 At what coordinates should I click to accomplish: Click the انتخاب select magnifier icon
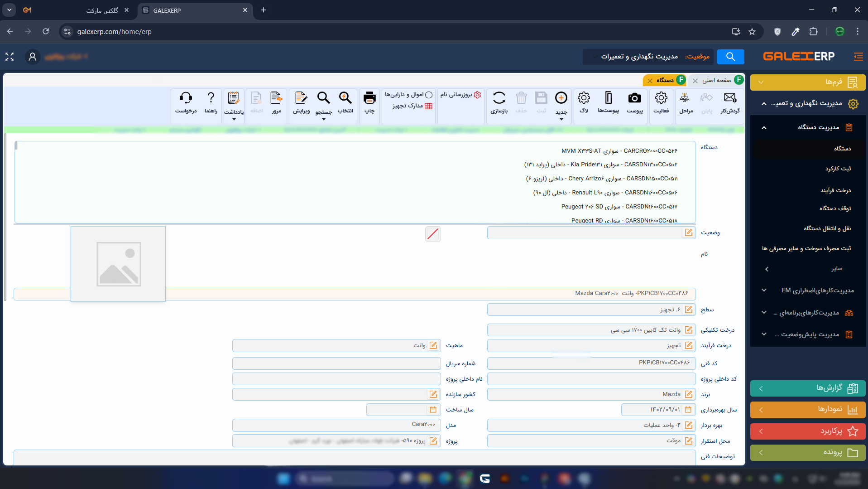pyautogui.click(x=345, y=103)
